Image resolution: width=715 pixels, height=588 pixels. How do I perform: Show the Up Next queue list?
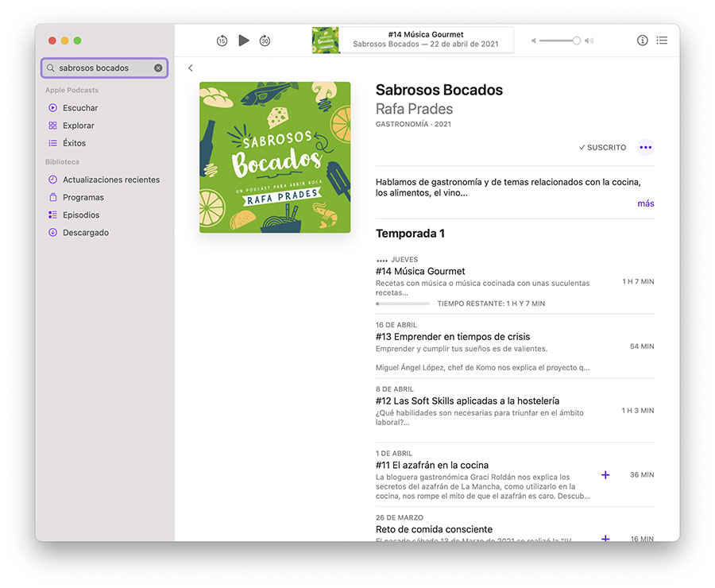coord(662,41)
